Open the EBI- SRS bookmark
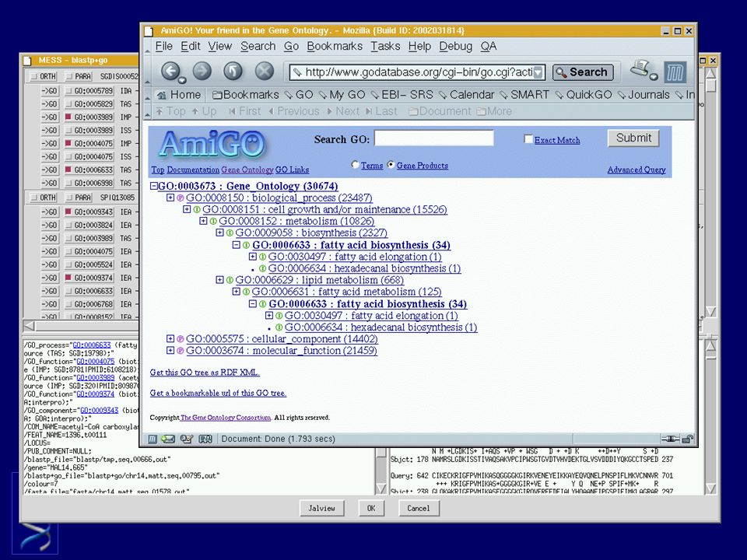The width and height of the screenshot is (747, 560). pos(402,95)
